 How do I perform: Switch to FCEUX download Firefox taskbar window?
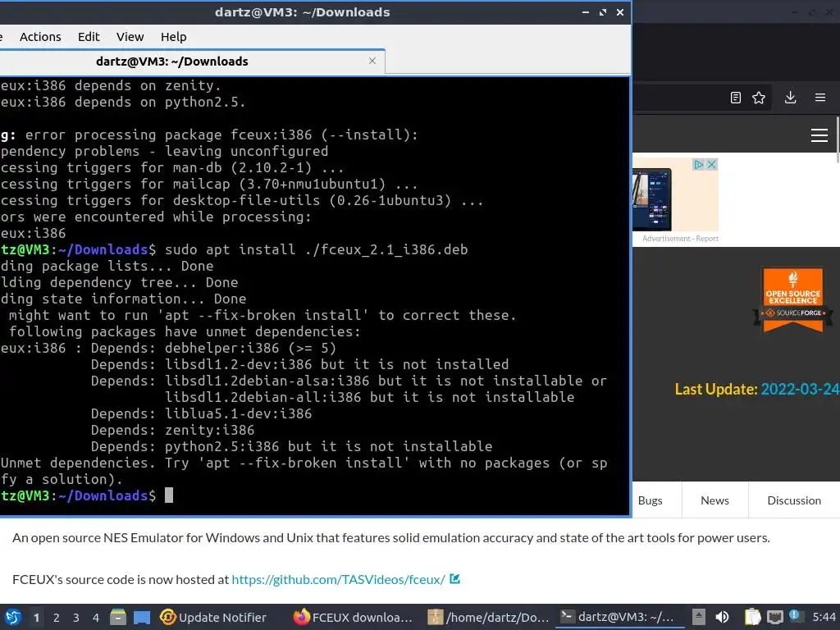click(353, 618)
